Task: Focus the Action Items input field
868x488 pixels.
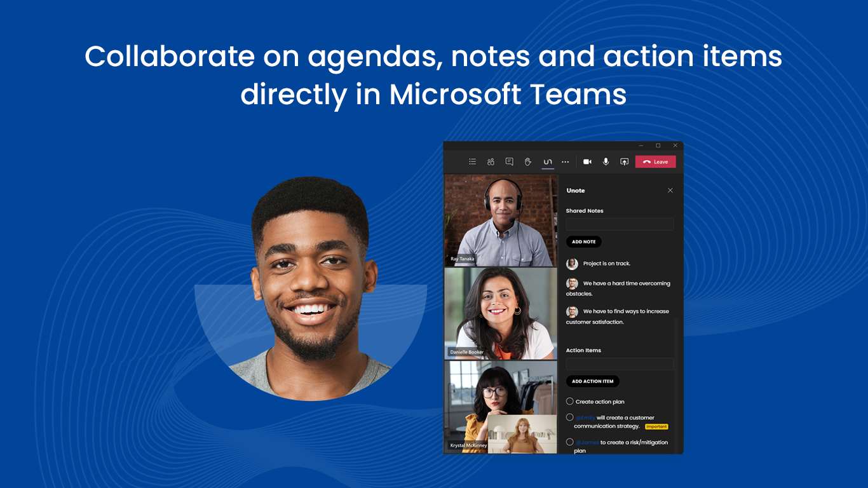Action: pos(620,364)
